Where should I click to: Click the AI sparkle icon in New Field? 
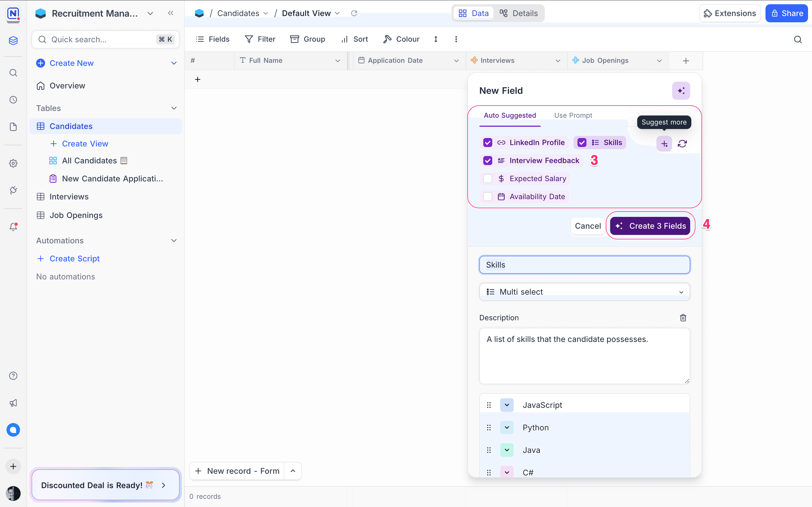(681, 90)
